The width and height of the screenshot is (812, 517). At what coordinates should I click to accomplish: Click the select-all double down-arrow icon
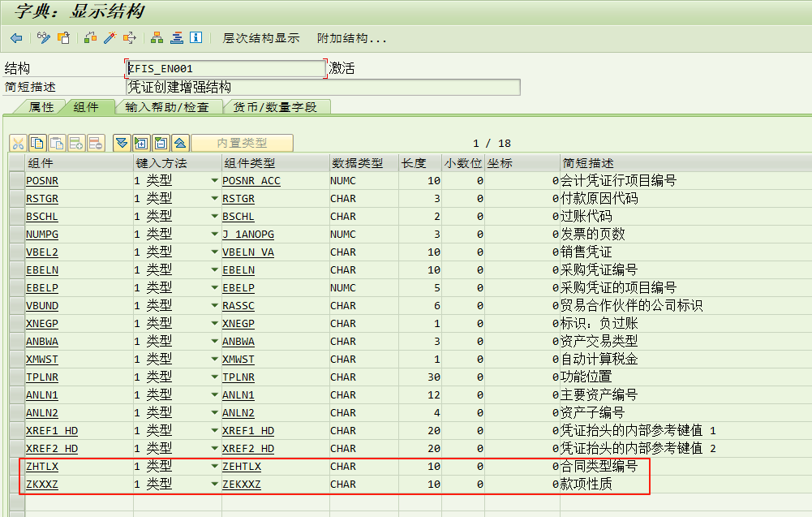(x=122, y=143)
